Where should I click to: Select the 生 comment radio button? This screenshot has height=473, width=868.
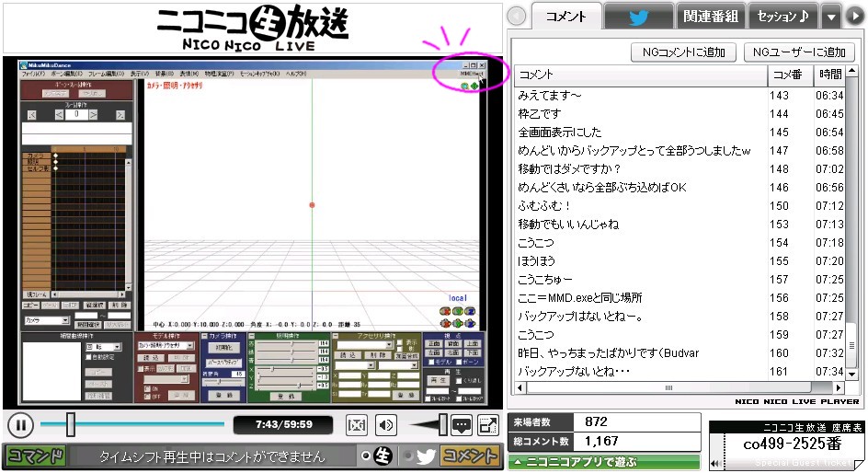click(x=365, y=456)
